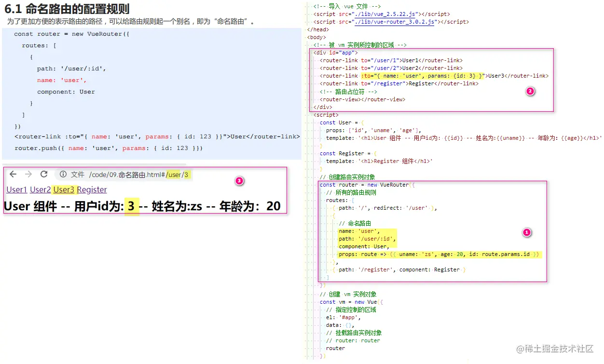Click the redirect: '/user' route line
The image size is (604, 364).
click(384, 208)
